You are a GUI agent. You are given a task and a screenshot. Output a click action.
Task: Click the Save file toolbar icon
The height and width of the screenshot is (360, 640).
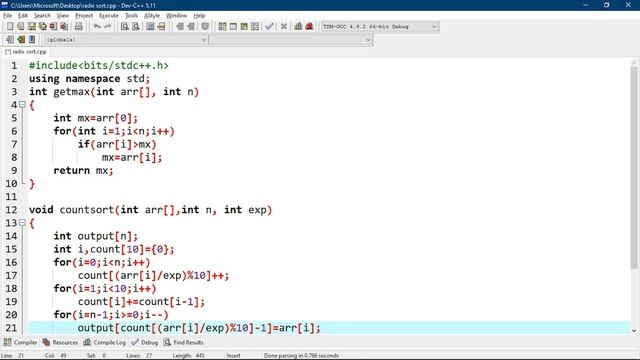click(x=31, y=27)
